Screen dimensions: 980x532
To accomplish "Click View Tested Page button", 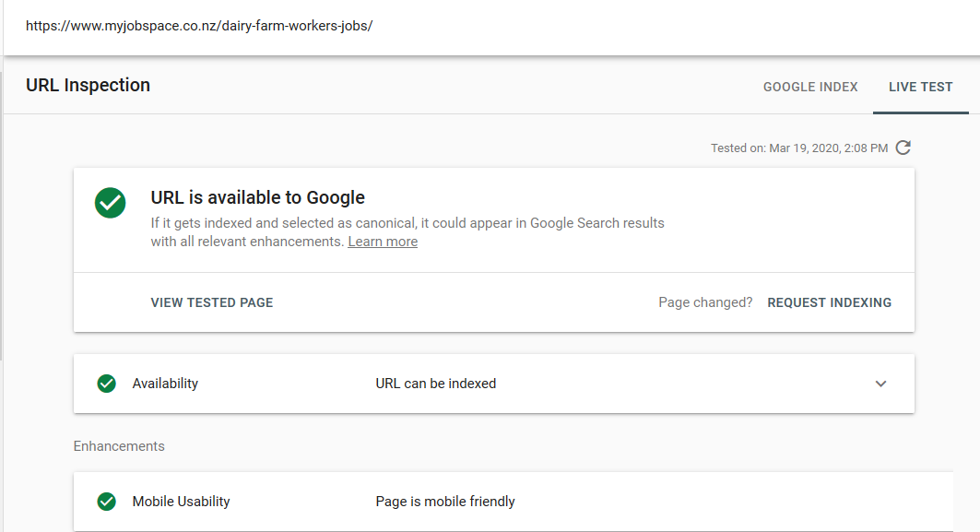I will [x=212, y=302].
